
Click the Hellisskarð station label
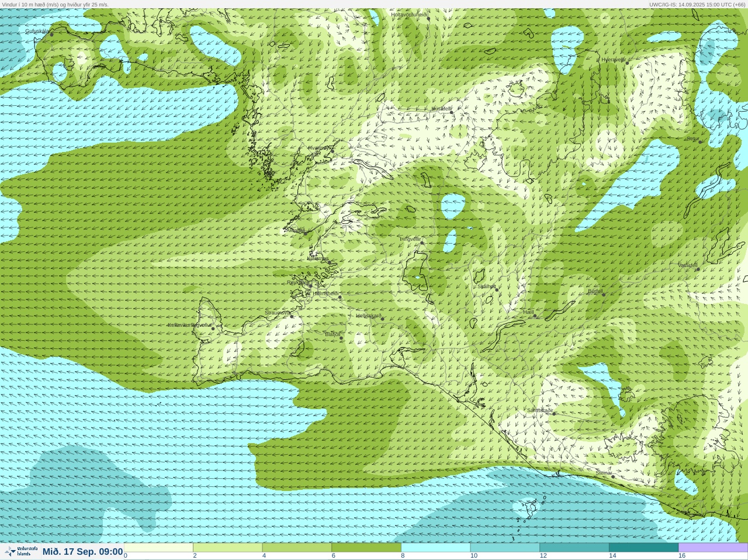(x=369, y=316)
